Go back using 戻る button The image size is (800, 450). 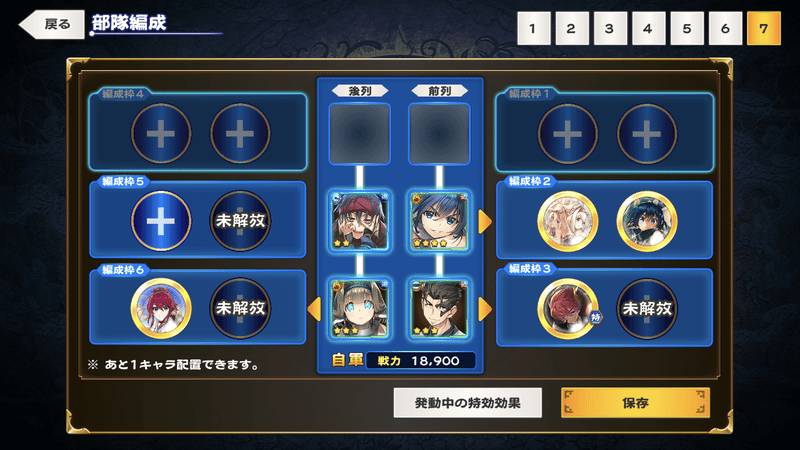point(52,24)
